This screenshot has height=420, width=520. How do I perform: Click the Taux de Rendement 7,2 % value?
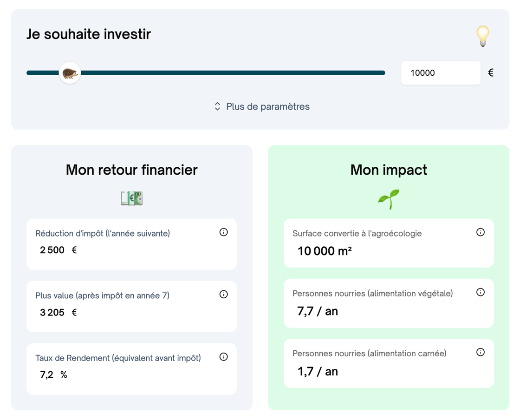[x=53, y=375]
